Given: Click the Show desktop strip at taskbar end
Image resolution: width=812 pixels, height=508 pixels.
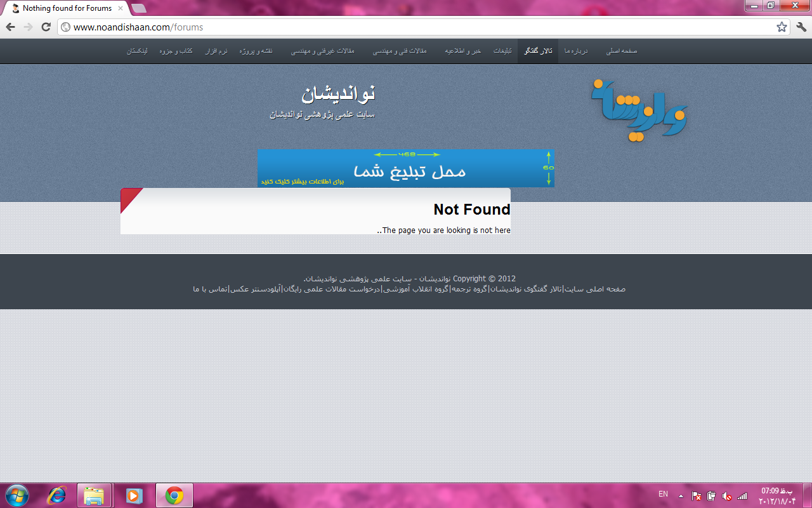Looking at the screenshot, I should 808,495.
